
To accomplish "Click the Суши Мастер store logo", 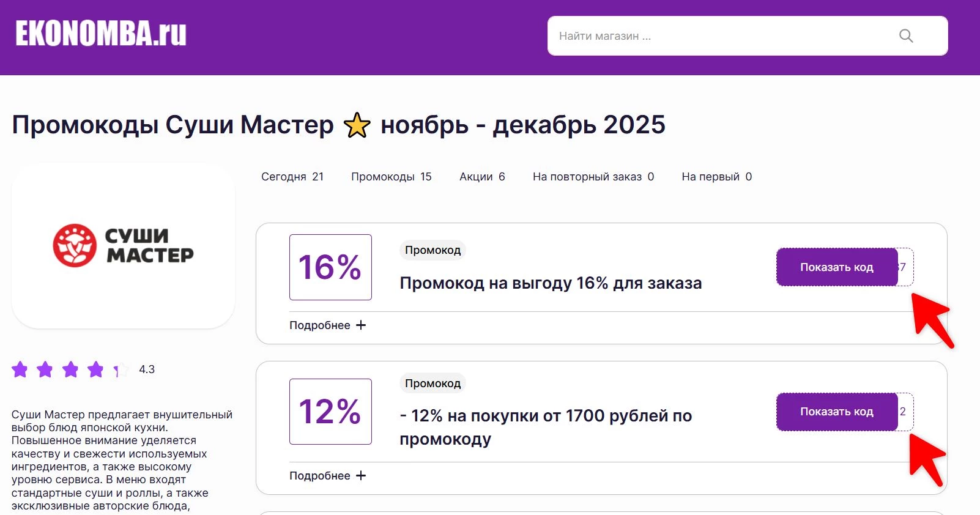I will (x=123, y=245).
